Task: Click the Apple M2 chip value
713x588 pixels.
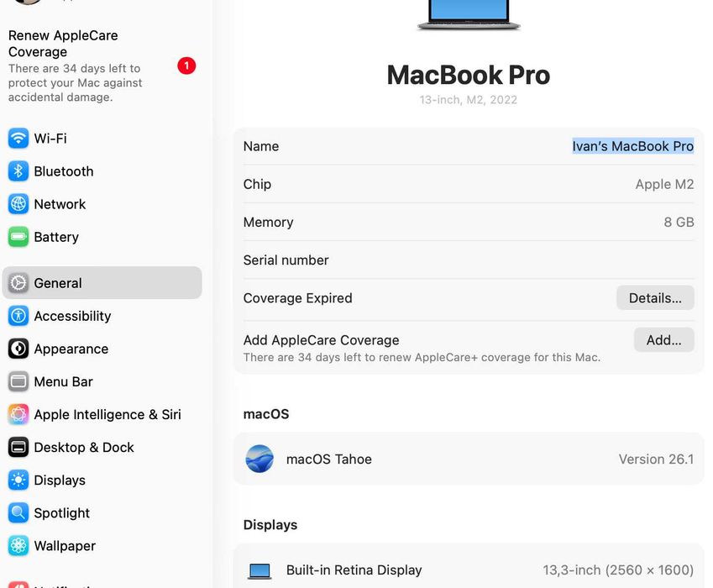Action: [x=664, y=184]
